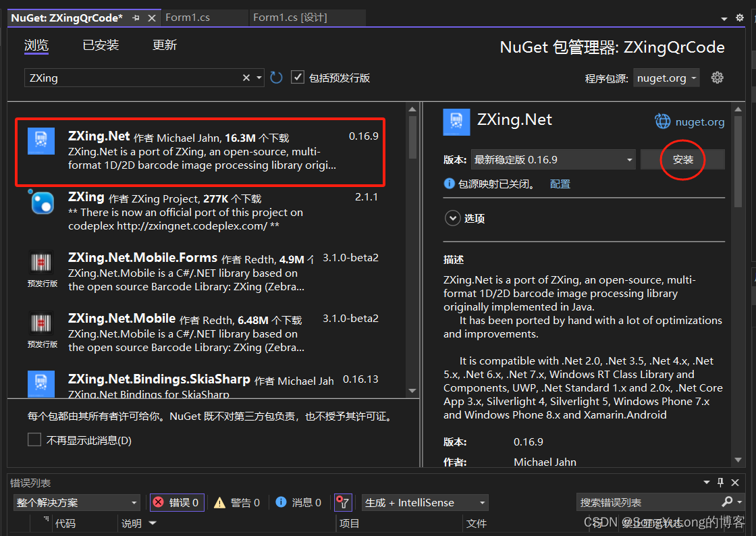Screen dimensions: 756x536
Task: Click the ZXing.Net.Mobile.Forms barcode icon
Action: [x=41, y=263]
